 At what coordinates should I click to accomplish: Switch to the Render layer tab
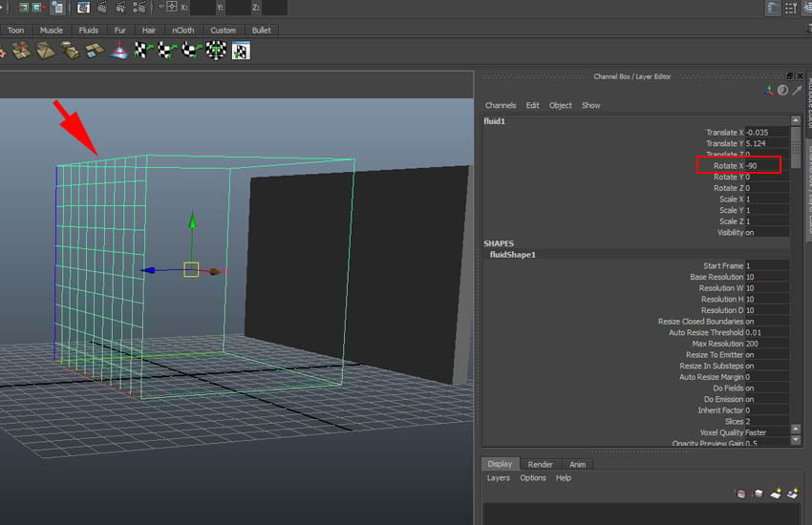click(x=541, y=465)
